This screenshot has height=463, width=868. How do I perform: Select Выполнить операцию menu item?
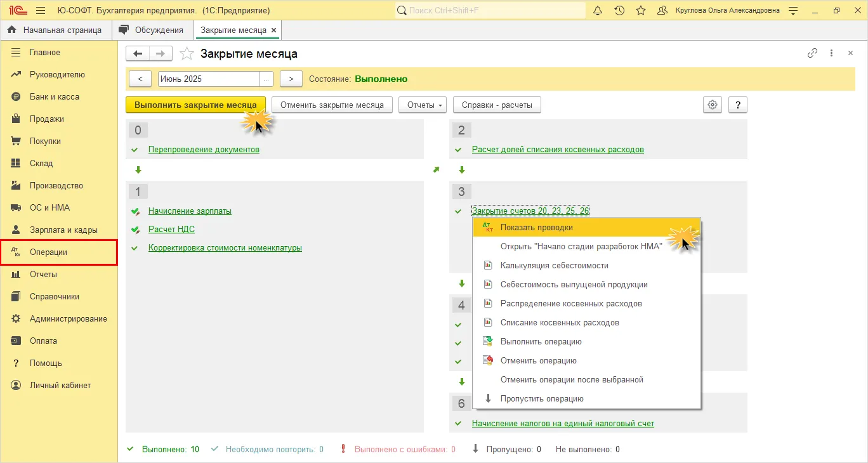[587, 341]
